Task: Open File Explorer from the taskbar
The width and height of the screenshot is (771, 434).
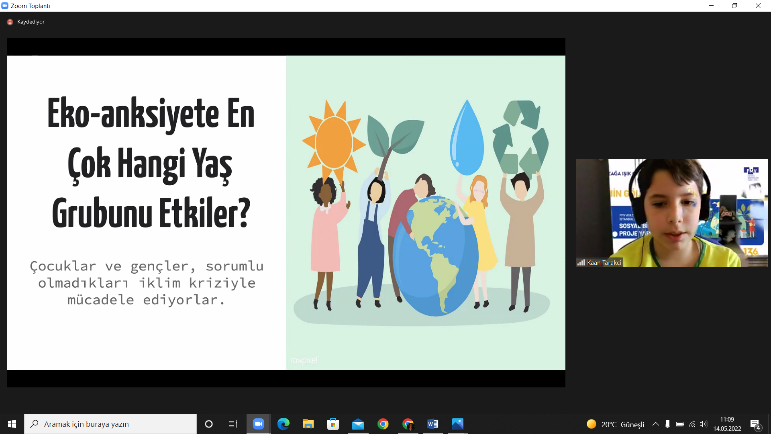Action: [x=308, y=424]
